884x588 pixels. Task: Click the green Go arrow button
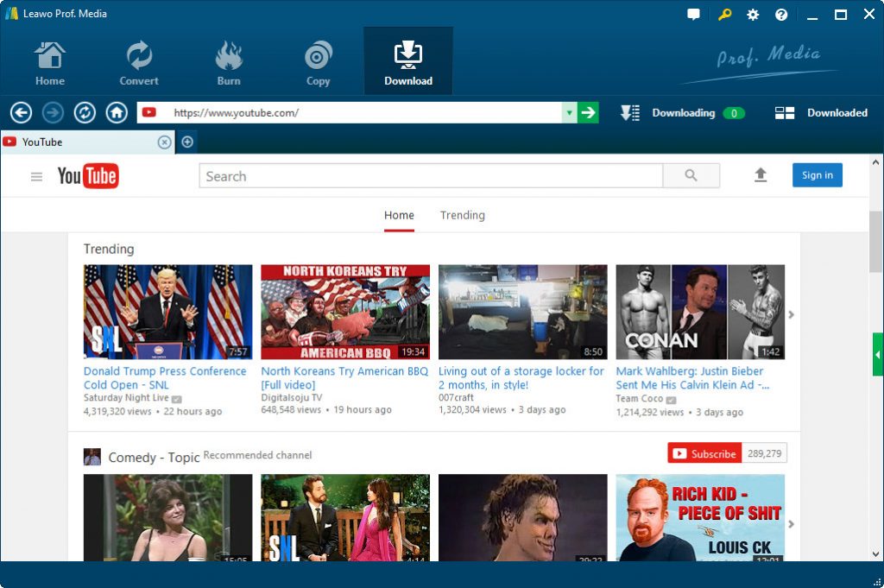[x=588, y=113]
